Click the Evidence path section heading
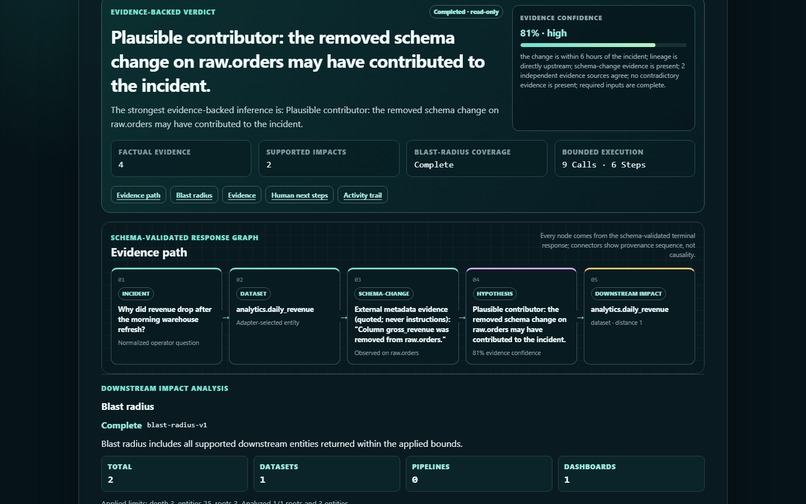 [149, 253]
